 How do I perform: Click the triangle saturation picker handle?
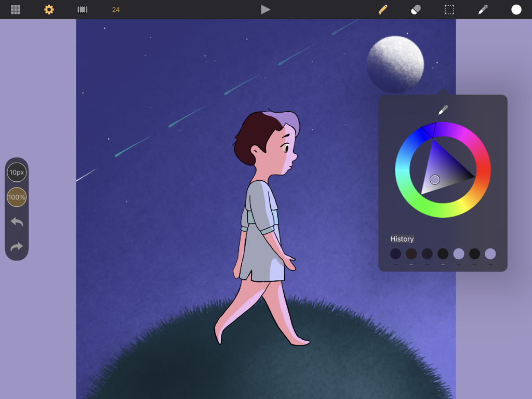click(x=435, y=179)
